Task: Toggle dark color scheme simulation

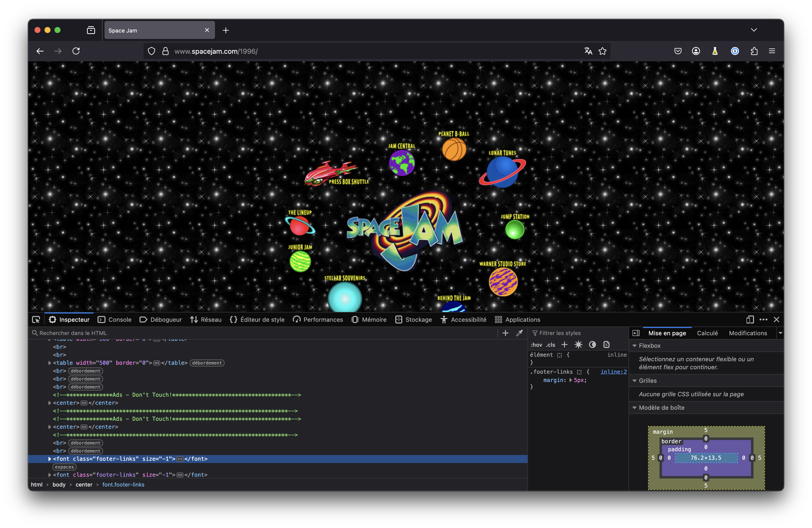Action: pos(592,344)
